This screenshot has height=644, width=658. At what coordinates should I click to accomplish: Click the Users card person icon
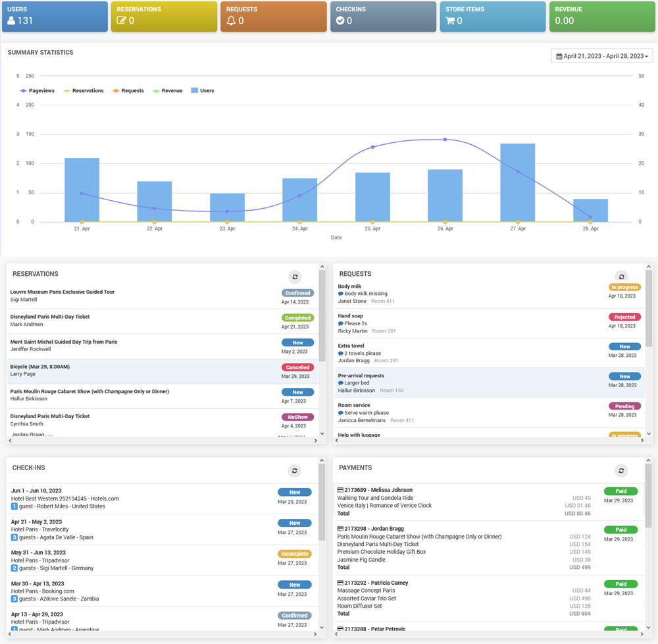11,21
